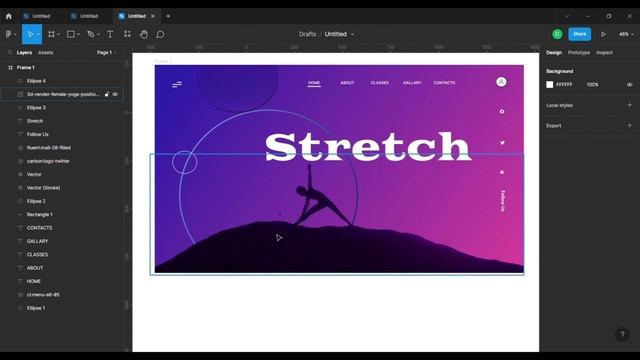Click the HOME nav link on canvas
640x360 pixels.
pyautogui.click(x=314, y=83)
